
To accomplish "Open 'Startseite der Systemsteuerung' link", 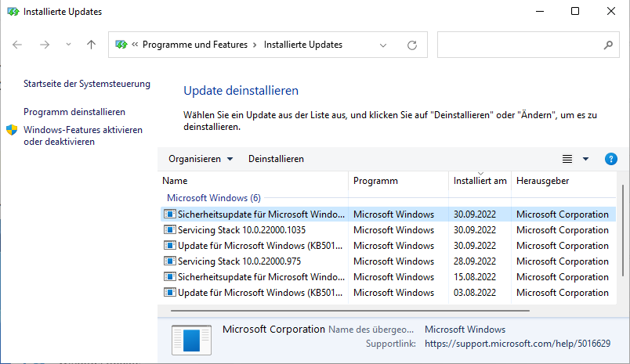I will [87, 84].
